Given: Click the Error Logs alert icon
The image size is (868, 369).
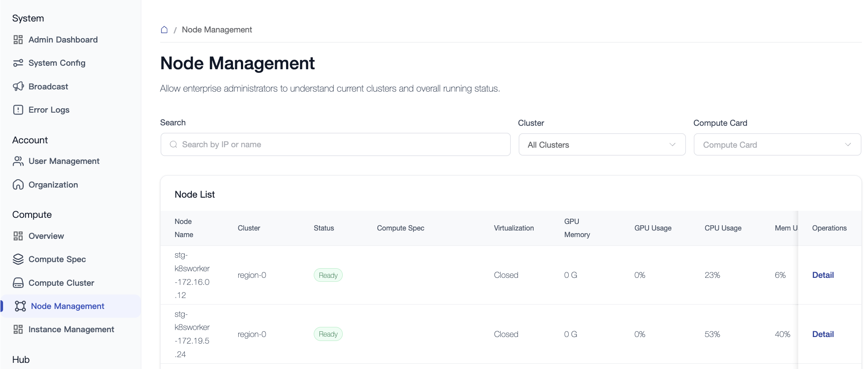Looking at the screenshot, I should 18,110.
